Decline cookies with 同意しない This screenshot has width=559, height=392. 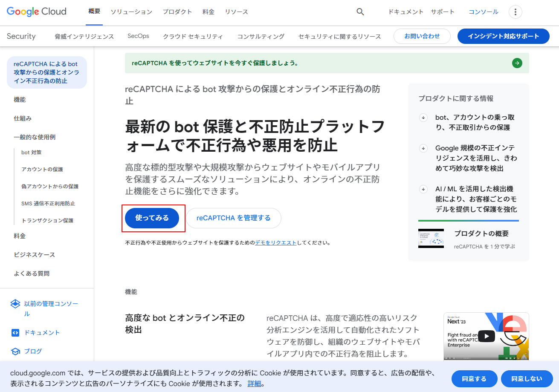[x=527, y=379]
